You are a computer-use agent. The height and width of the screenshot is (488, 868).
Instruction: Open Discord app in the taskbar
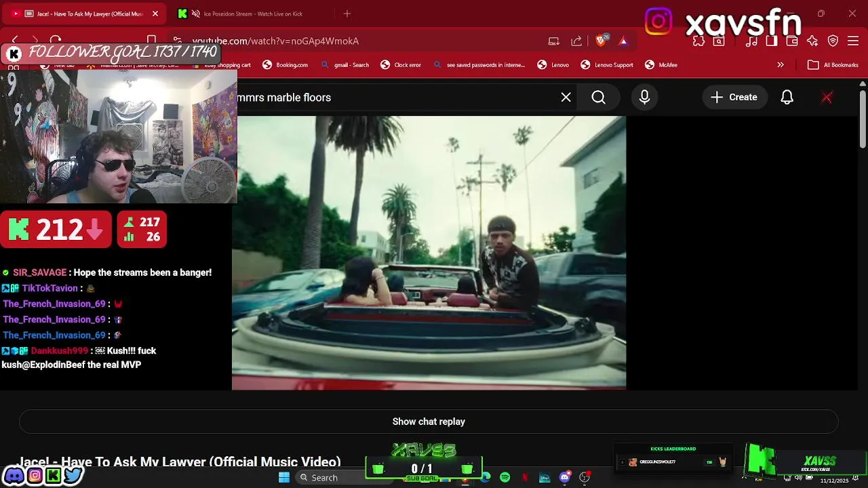[x=565, y=477]
